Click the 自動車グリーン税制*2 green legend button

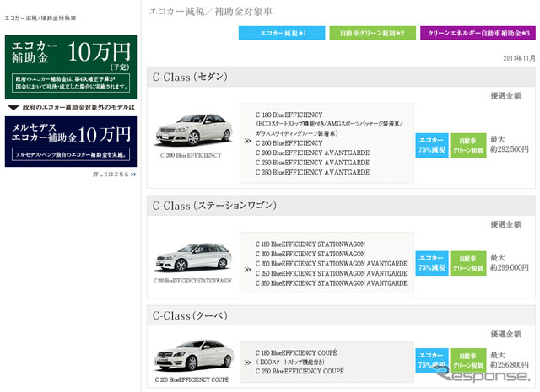[x=373, y=34]
